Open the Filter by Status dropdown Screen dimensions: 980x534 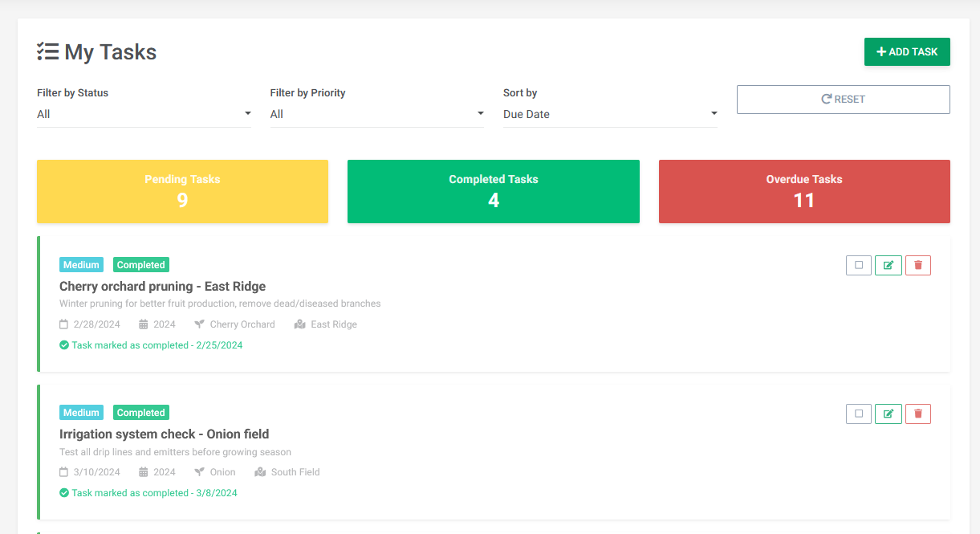point(144,114)
